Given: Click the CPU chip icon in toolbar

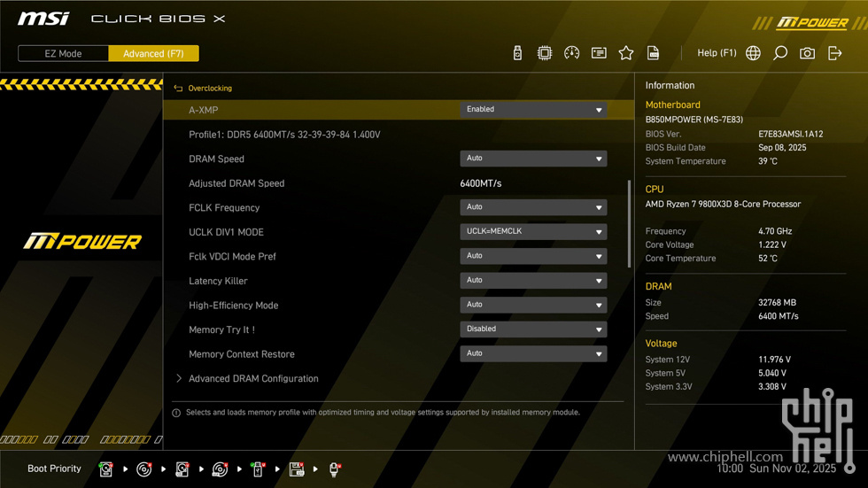Looking at the screenshot, I should click(545, 53).
